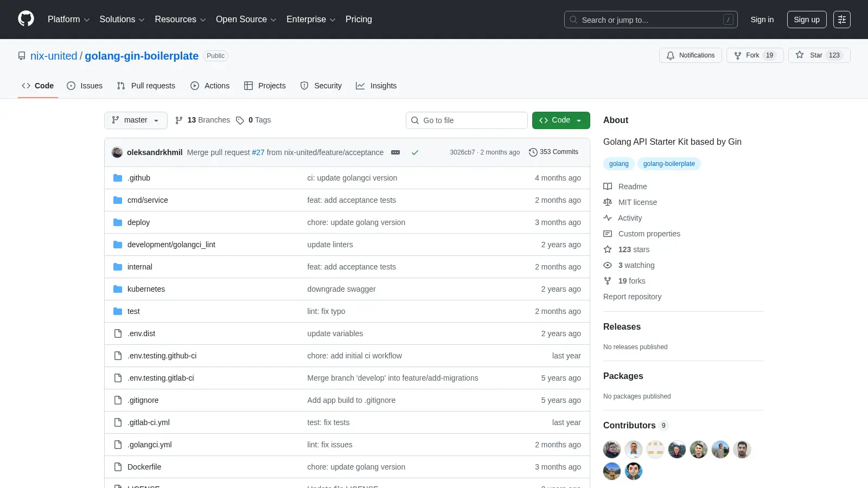
Task: Open the cmd/service folder
Action: click(148, 200)
